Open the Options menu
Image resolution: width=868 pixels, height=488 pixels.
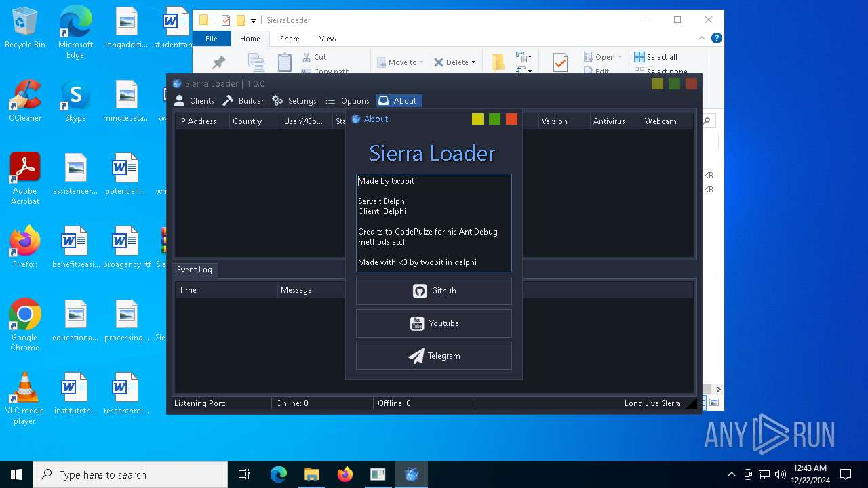347,101
